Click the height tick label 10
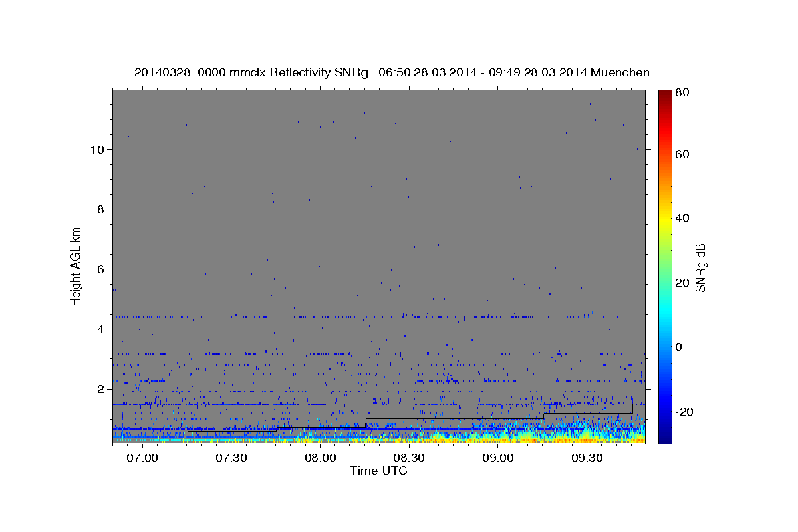Image resolution: width=798 pixels, height=532 pixels. tap(98, 149)
